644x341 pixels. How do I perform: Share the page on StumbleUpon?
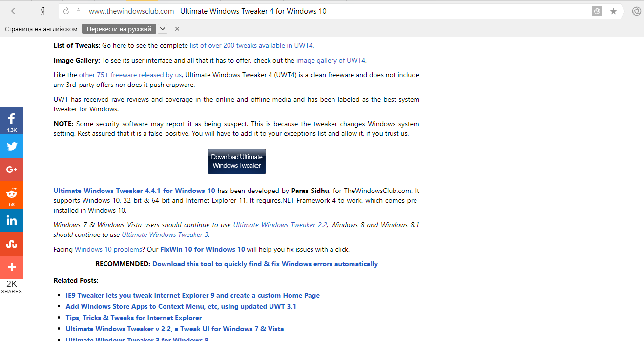12,244
